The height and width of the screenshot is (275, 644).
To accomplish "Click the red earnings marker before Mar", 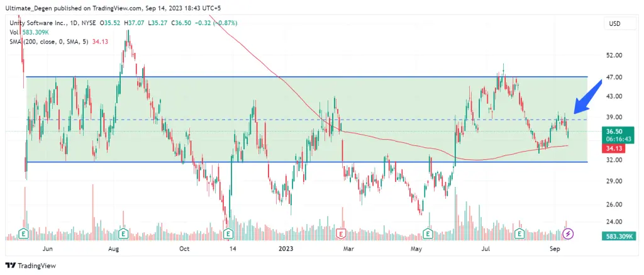I will coord(341,234).
